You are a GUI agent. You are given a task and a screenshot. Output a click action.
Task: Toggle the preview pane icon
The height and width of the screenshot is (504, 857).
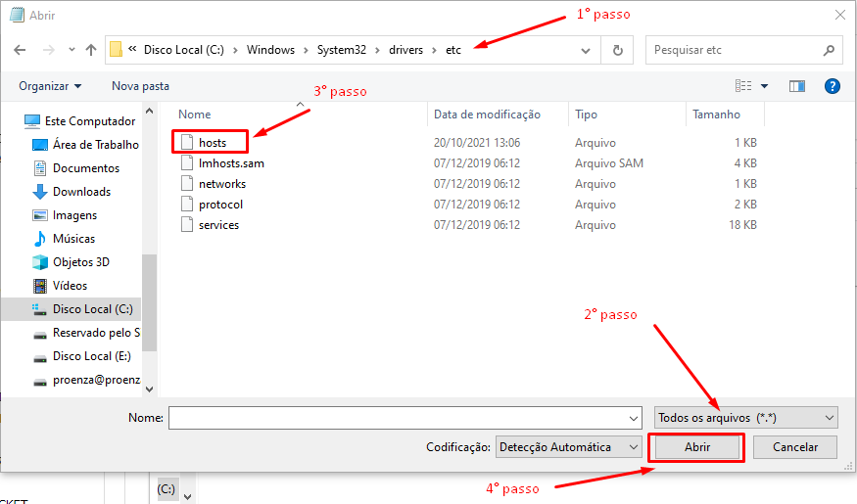797,86
